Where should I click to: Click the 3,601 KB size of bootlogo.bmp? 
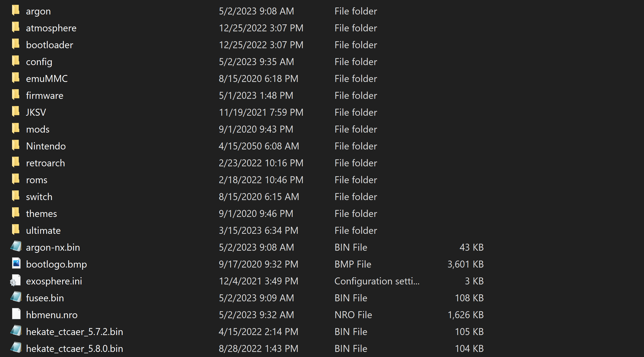click(465, 264)
